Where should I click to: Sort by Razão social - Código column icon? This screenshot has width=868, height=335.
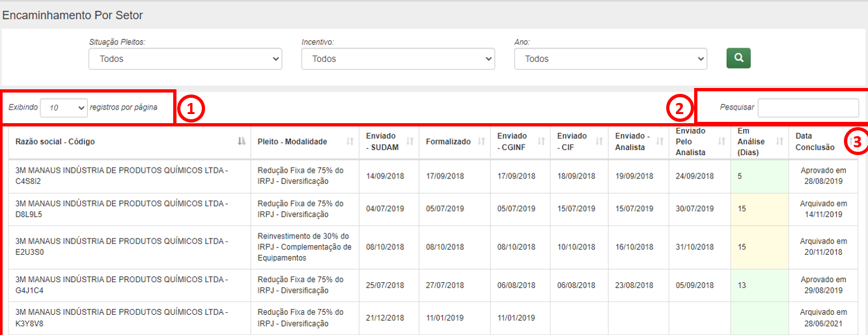pyautogui.click(x=242, y=141)
